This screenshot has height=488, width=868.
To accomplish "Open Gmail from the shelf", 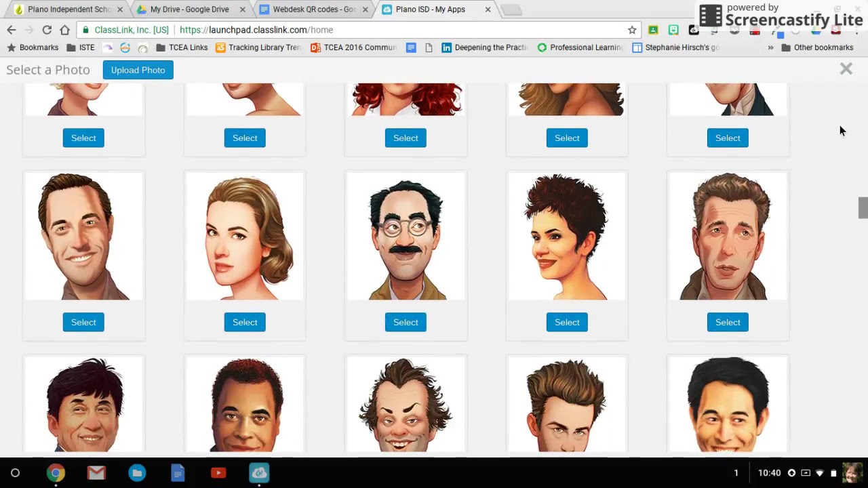I will (96, 473).
